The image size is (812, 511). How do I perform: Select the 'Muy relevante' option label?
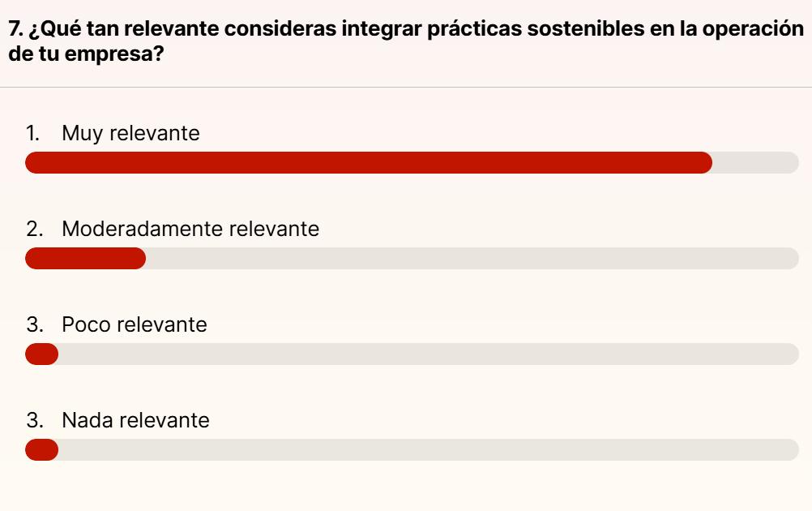click(130, 133)
